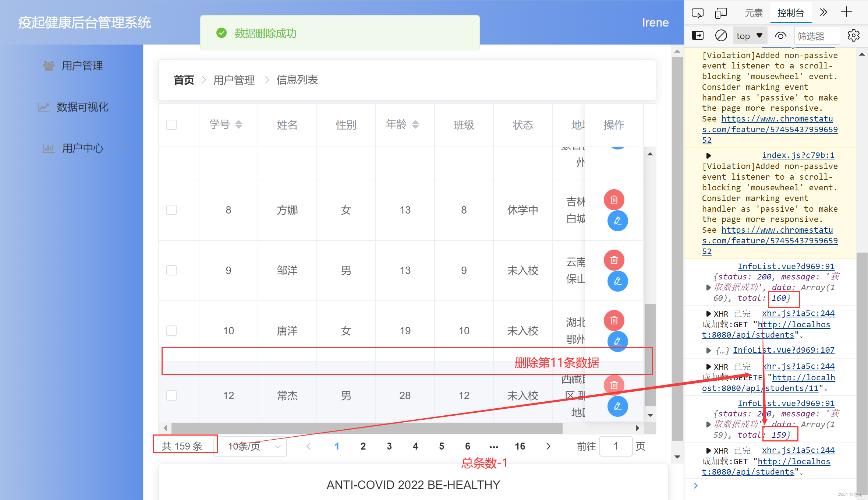The height and width of the screenshot is (500, 868).
Task: Check the row checkbox for student 唐洋
Action: [x=171, y=331]
